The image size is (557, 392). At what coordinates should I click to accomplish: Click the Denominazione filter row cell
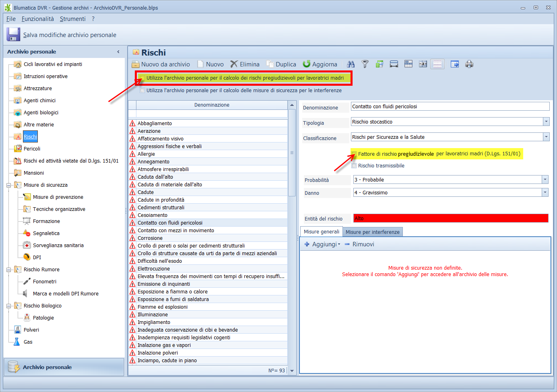(212, 114)
